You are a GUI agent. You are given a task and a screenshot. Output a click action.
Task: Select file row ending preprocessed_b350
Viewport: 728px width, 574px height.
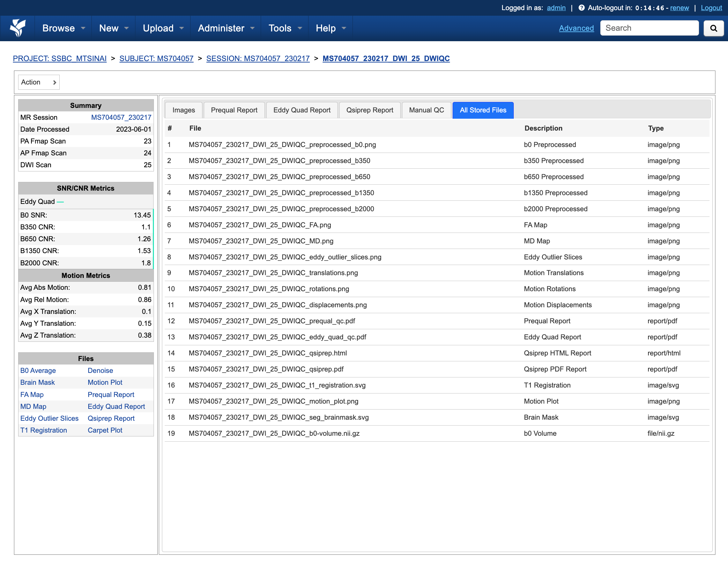tap(437, 161)
